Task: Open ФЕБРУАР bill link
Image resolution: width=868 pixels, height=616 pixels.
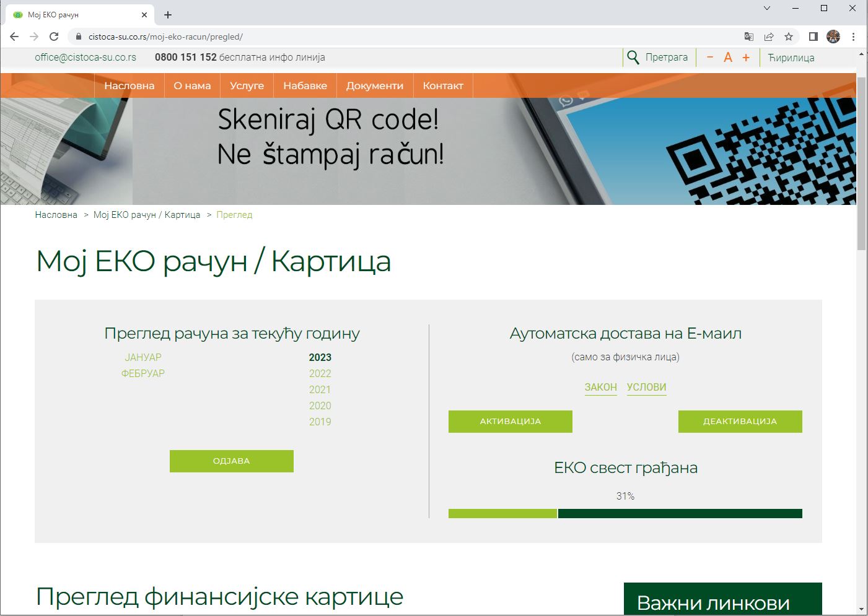Action: [x=143, y=373]
